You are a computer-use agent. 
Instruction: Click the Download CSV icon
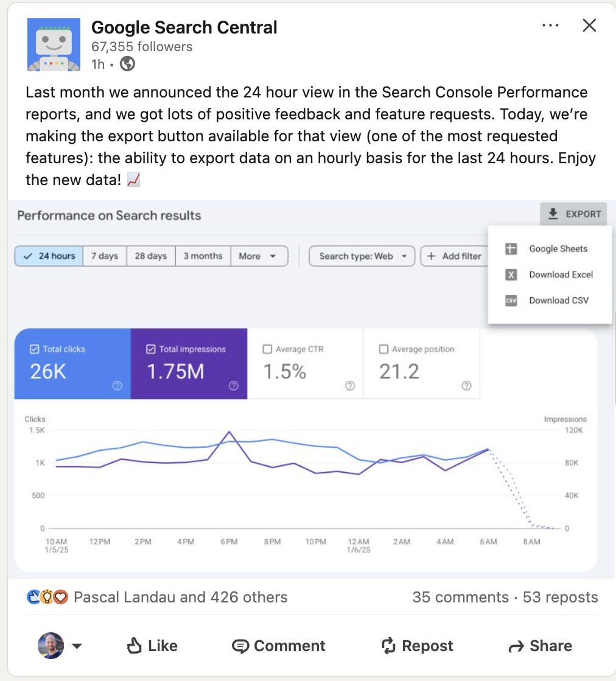(x=510, y=300)
